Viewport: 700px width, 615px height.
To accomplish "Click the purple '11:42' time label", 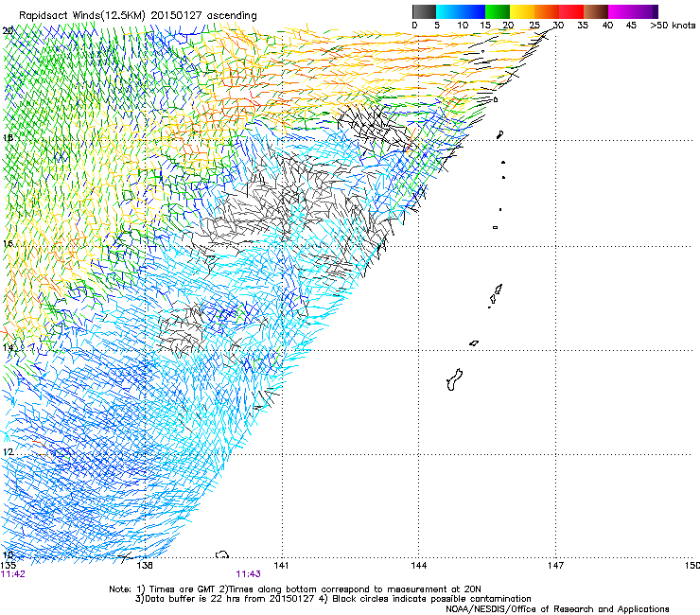I will pos(13,574).
